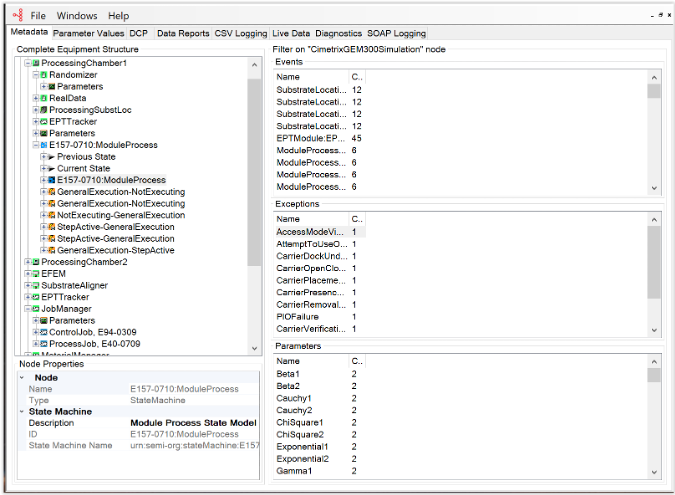
Task: Switch to the Parameter Values tab
Action: 89,33
